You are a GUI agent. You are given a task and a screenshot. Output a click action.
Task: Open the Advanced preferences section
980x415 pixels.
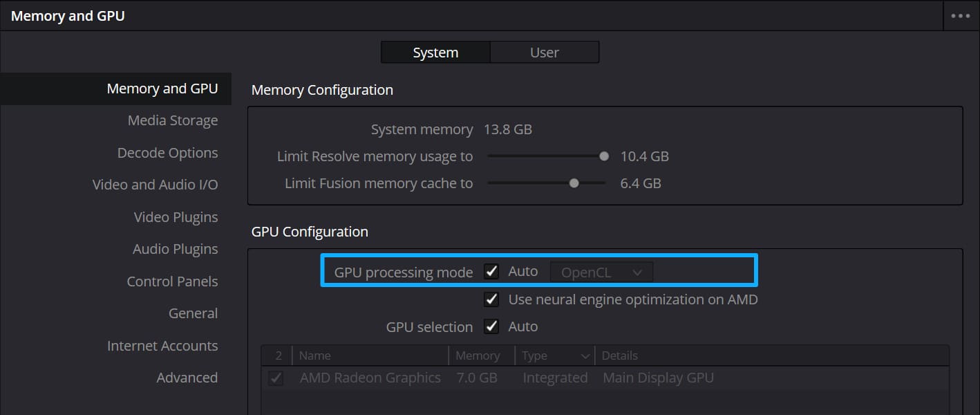pyautogui.click(x=187, y=378)
